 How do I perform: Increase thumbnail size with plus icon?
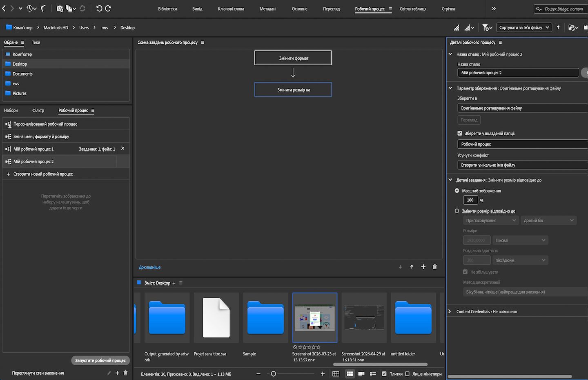coord(323,374)
